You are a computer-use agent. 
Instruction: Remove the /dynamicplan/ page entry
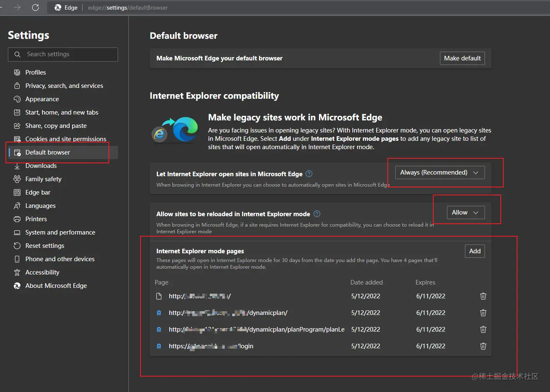coord(483,313)
